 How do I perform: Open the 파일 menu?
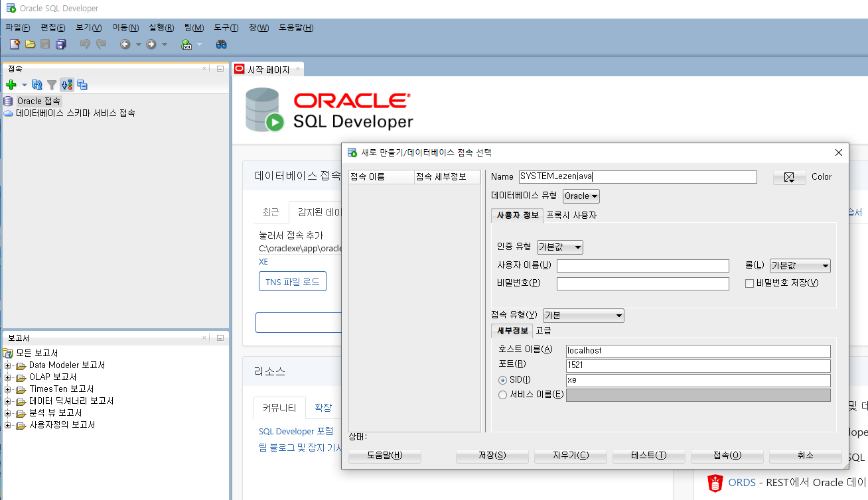[17, 27]
